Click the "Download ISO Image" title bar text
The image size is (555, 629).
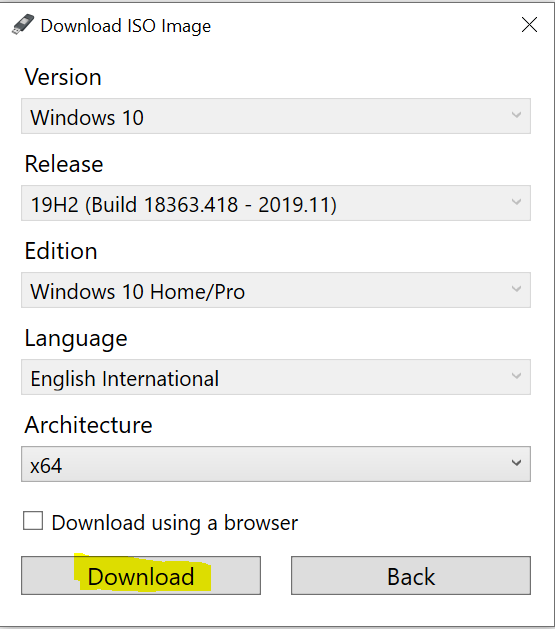click(x=126, y=26)
